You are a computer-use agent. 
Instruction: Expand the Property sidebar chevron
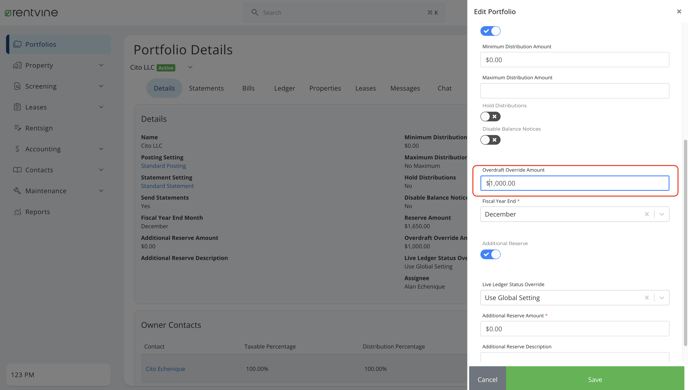click(101, 65)
